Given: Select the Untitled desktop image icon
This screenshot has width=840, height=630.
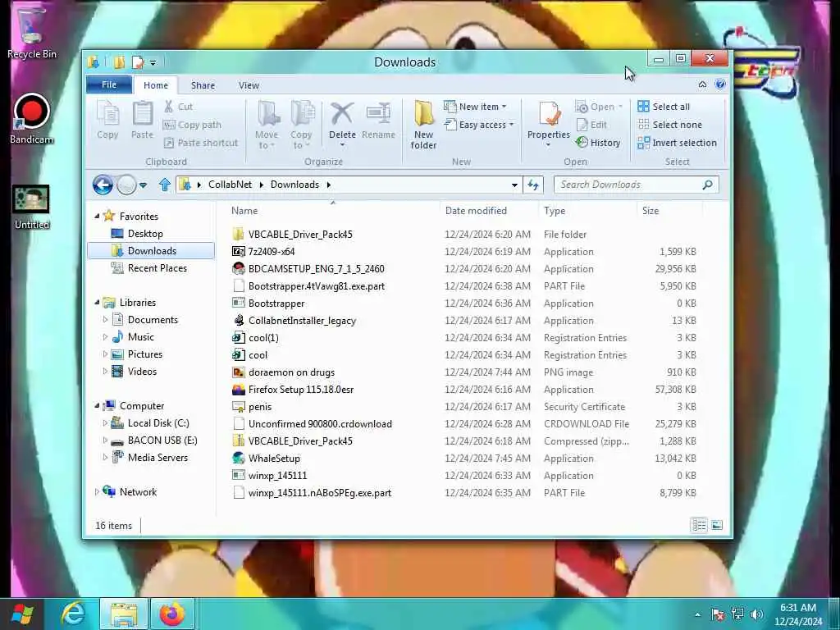Looking at the screenshot, I should (x=31, y=206).
